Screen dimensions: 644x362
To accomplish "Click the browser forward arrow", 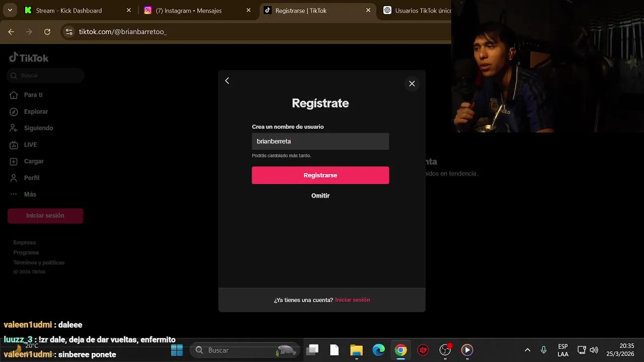I will coord(29,32).
